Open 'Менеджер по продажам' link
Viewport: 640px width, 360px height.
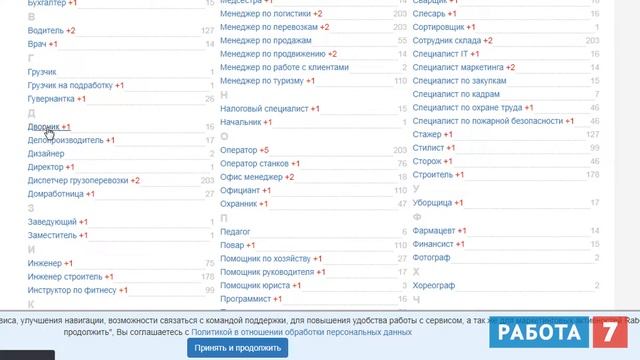(x=266, y=40)
